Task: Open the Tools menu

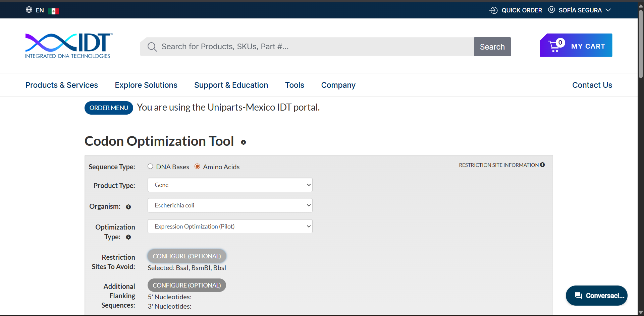Action: [x=294, y=85]
